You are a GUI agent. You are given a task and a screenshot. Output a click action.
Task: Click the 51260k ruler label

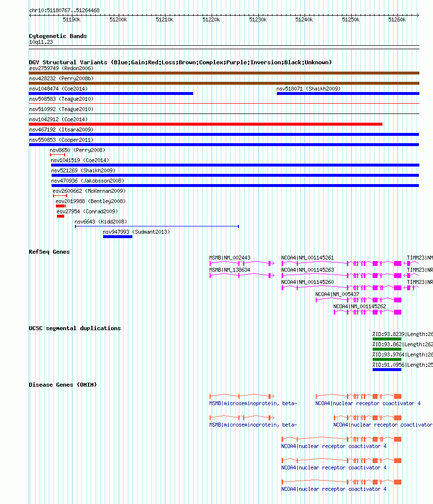[x=397, y=19]
